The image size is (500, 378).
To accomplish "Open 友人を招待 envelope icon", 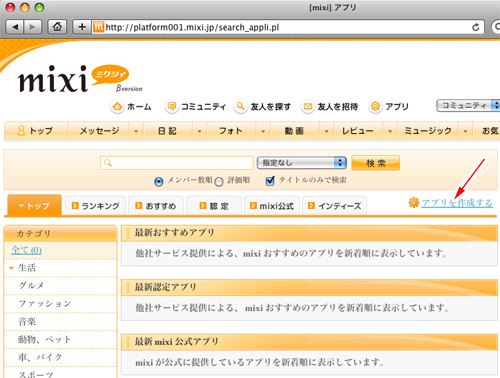I will (308, 107).
